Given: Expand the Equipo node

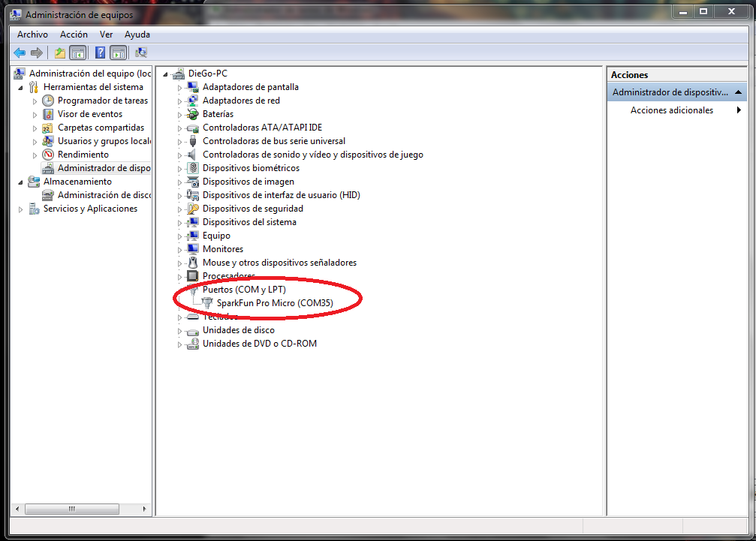Looking at the screenshot, I should click(180, 236).
